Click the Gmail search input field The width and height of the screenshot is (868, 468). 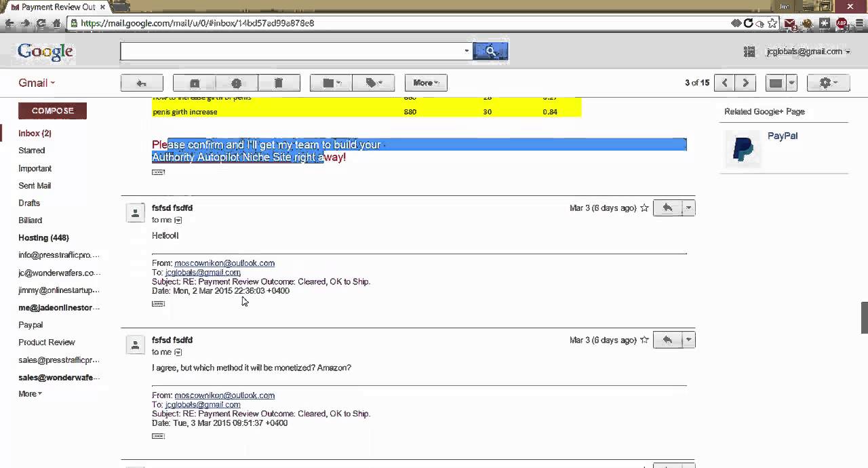(292, 51)
